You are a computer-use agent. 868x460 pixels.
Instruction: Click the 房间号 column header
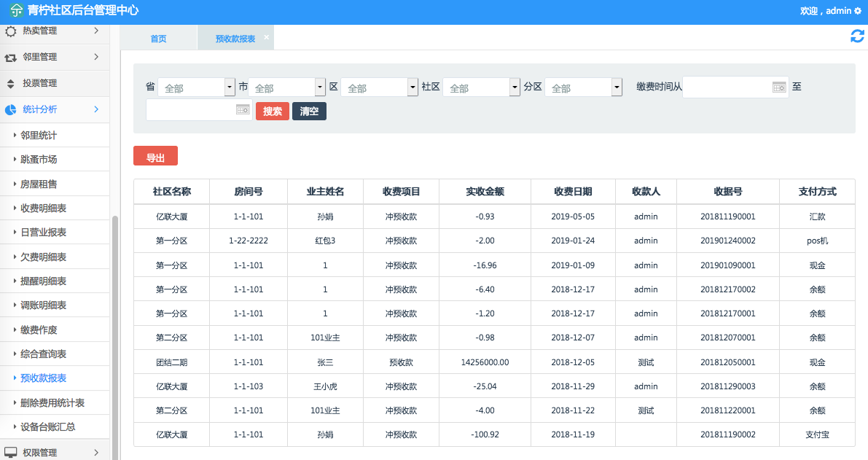tap(248, 192)
